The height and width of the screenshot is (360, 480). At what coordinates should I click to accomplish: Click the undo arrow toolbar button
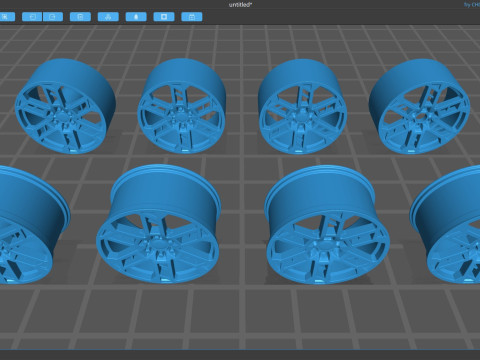pos(32,17)
